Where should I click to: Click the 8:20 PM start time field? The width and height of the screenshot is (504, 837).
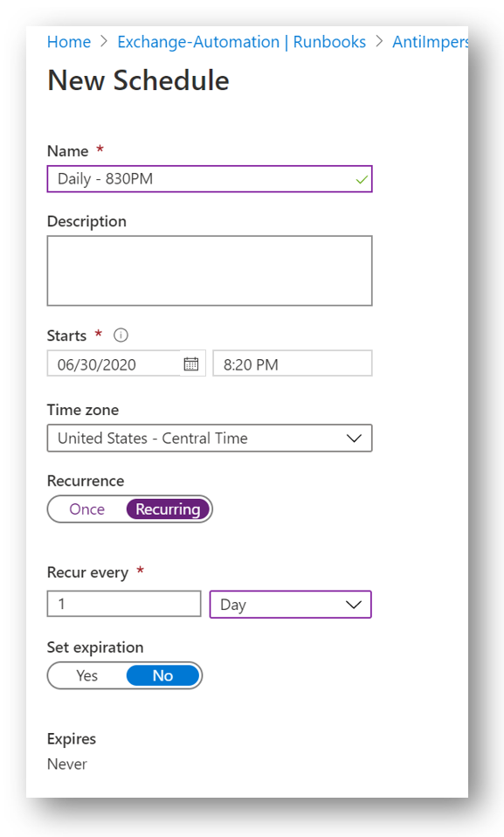tap(292, 364)
